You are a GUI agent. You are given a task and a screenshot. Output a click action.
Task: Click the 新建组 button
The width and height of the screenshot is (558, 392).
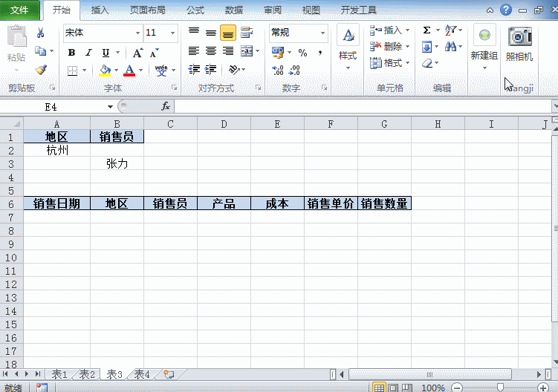click(484, 47)
